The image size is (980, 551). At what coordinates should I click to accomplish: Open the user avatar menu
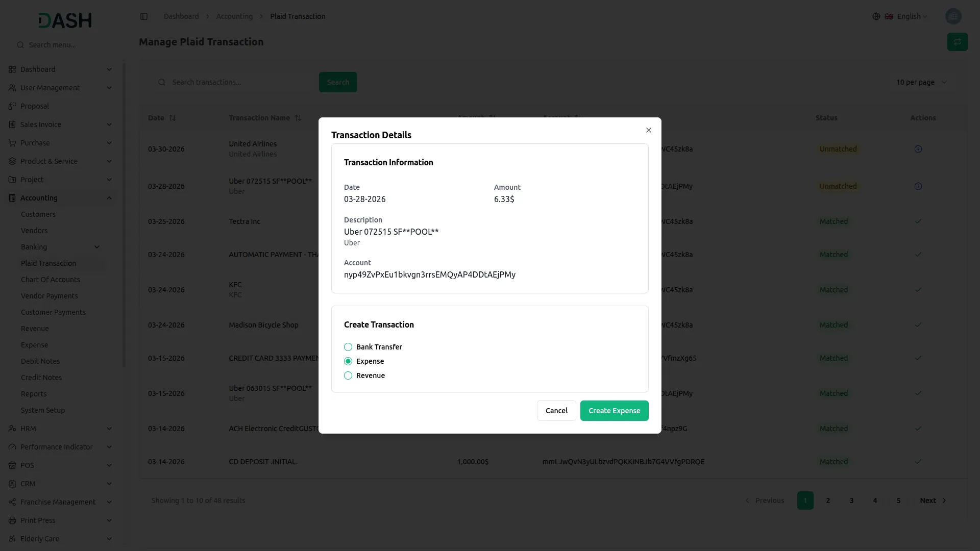(953, 16)
